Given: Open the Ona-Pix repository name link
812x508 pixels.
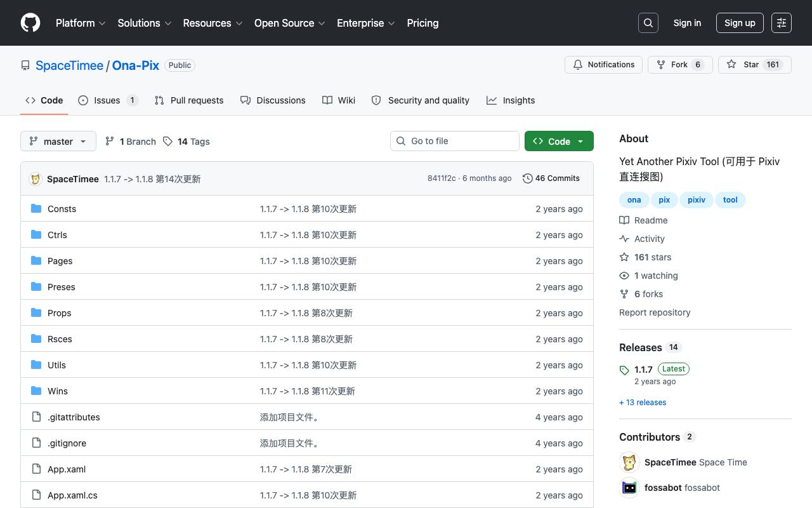Looking at the screenshot, I should click(136, 65).
